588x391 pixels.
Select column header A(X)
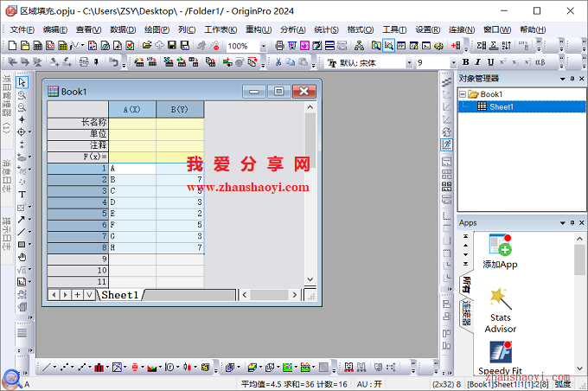[x=132, y=110]
